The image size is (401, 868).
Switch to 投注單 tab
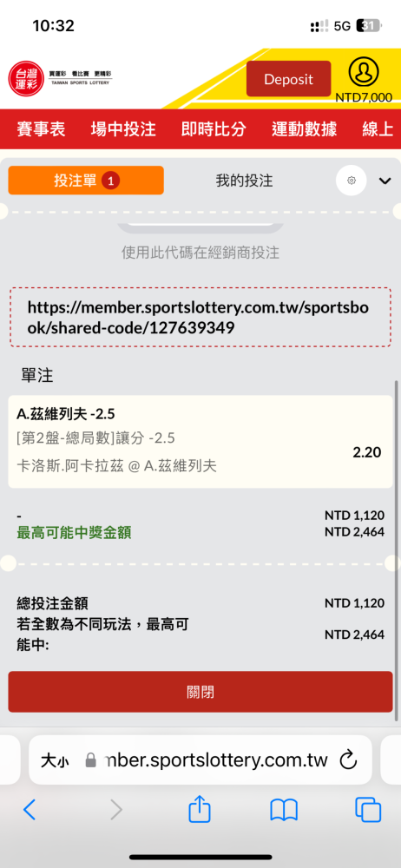point(86,180)
